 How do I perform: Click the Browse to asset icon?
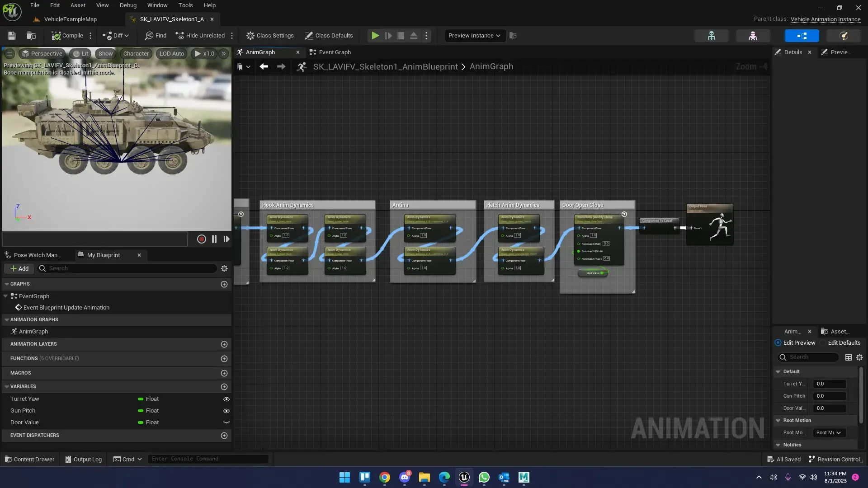pyautogui.click(x=31, y=36)
